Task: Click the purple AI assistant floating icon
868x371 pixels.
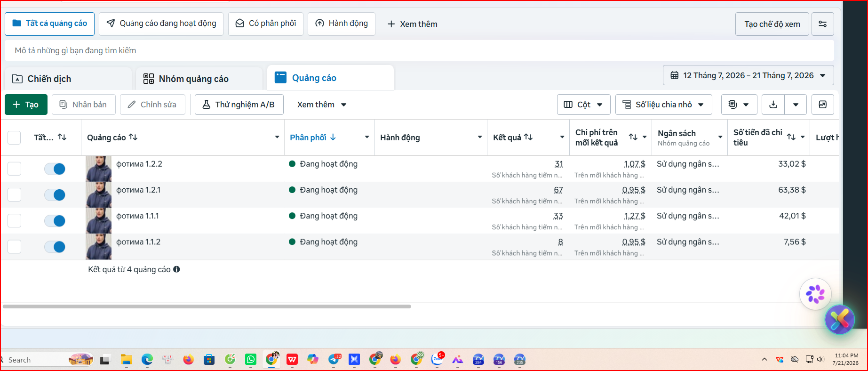Action: [815, 294]
